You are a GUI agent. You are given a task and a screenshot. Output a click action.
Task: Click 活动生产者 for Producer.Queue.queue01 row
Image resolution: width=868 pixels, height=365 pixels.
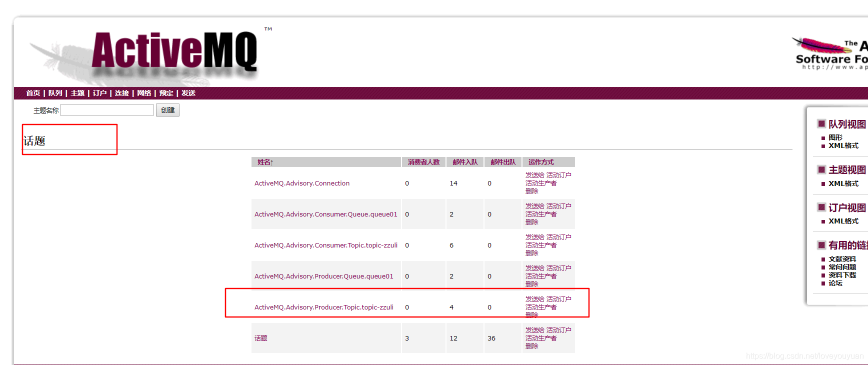[x=541, y=276]
